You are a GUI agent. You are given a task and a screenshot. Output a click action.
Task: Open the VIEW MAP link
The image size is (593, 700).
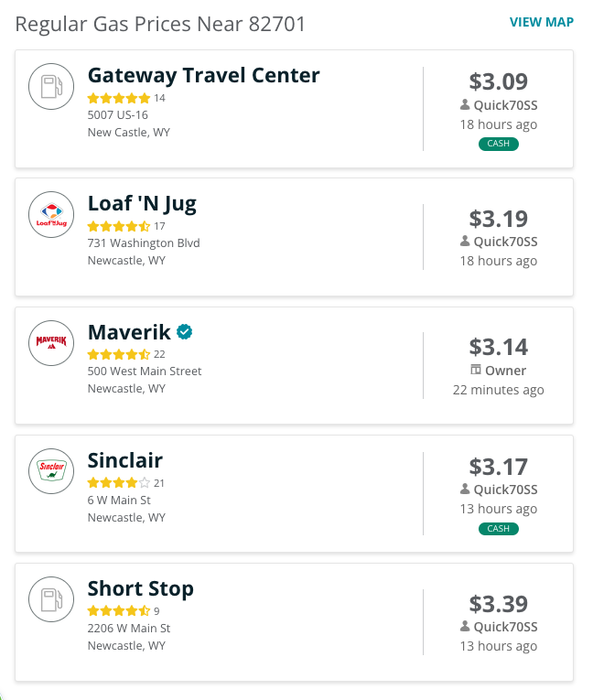(x=541, y=22)
